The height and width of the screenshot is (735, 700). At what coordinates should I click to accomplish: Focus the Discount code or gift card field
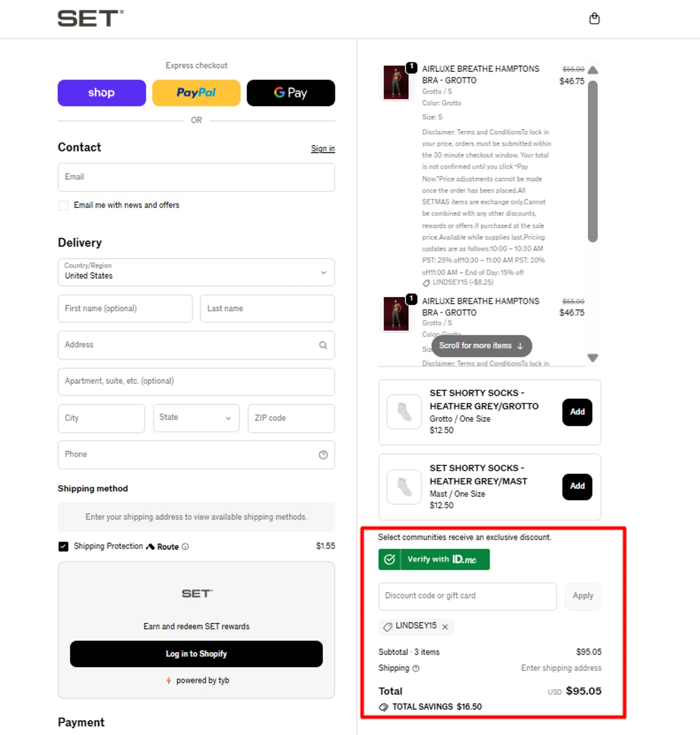(x=467, y=596)
